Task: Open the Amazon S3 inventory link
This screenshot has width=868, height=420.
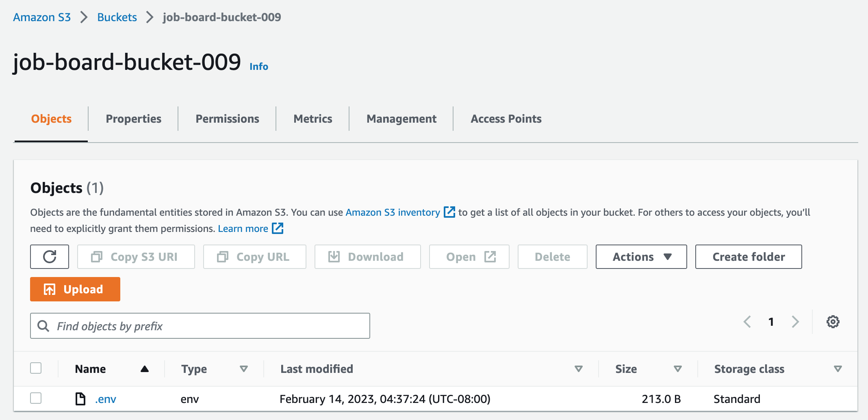Action: pos(393,212)
